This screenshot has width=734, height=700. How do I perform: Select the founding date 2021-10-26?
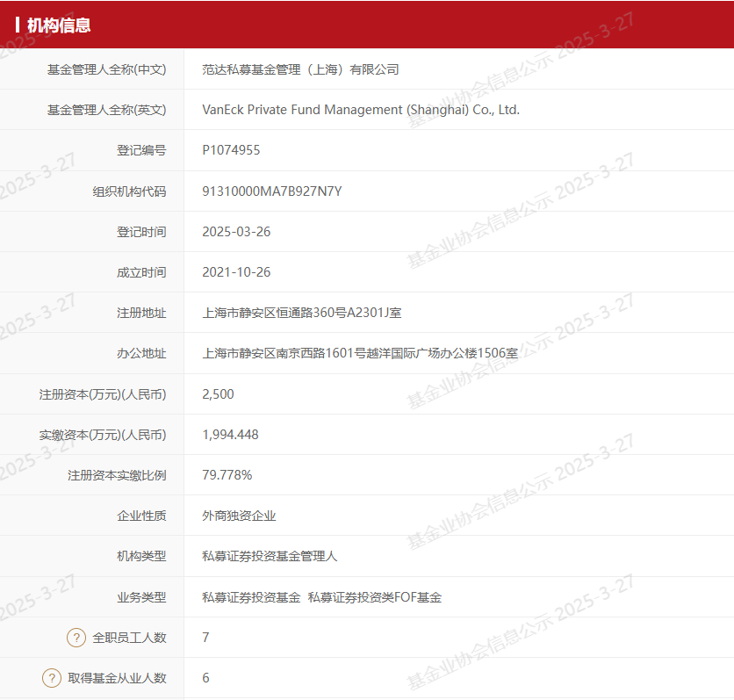[236, 272]
